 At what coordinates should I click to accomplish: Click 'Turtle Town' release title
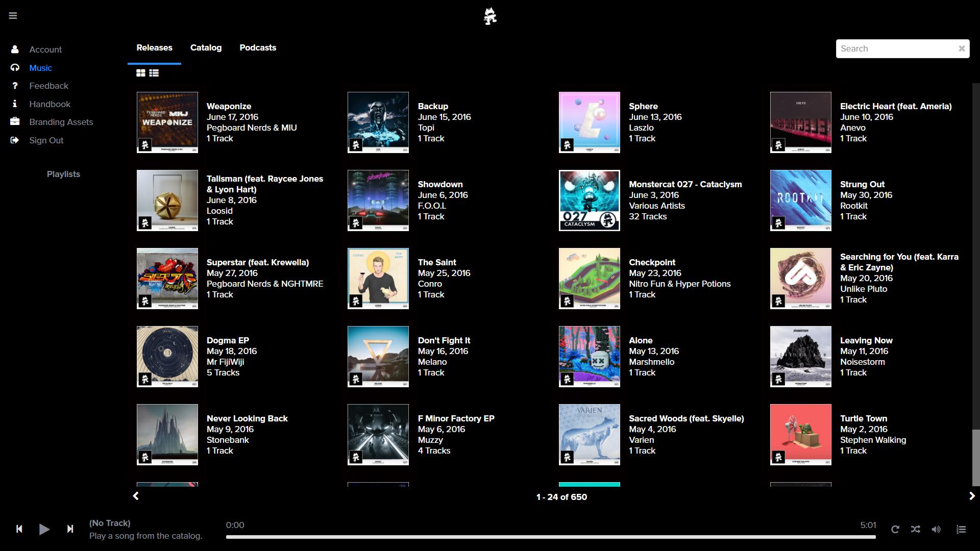[864, 418]
